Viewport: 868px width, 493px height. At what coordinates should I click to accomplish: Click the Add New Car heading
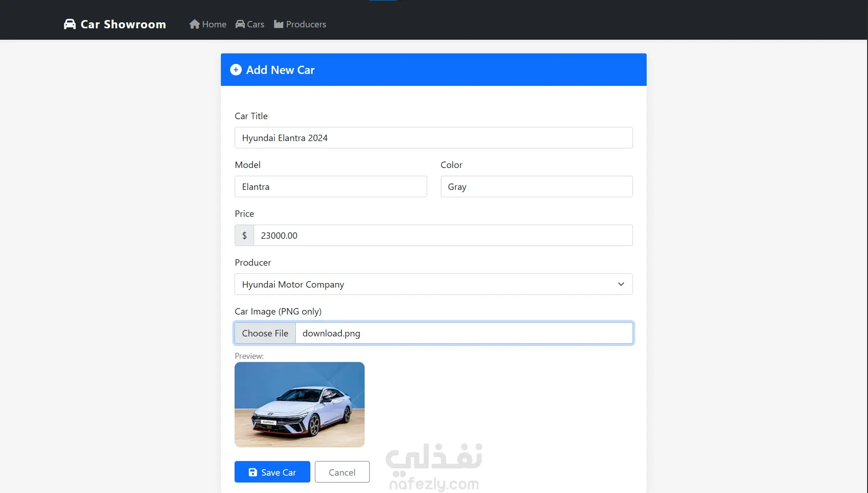coord(280,70)
